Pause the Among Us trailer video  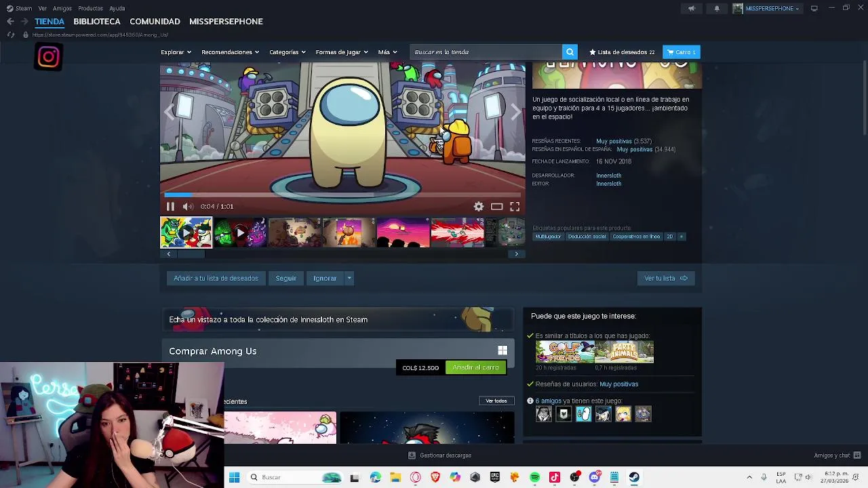(170, 207)
